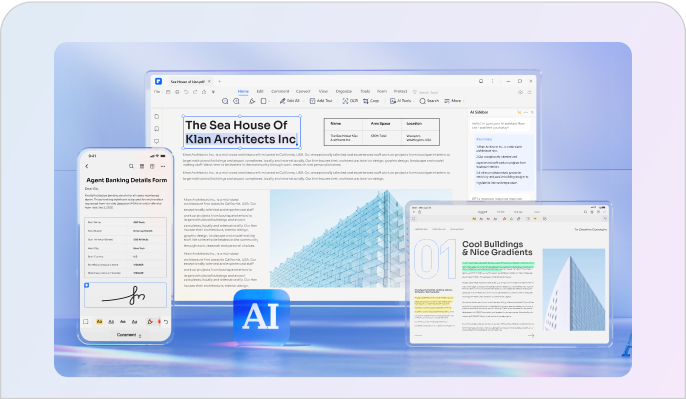Open the Search tool in the toolbar
This screenshot has height=399, width=686.
pyautogui.click(x=429, y=101)
